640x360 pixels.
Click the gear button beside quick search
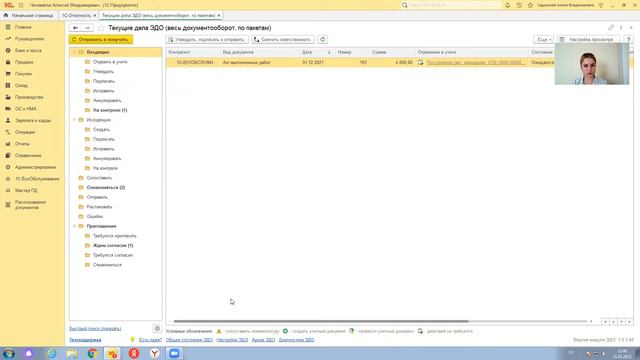157,329
